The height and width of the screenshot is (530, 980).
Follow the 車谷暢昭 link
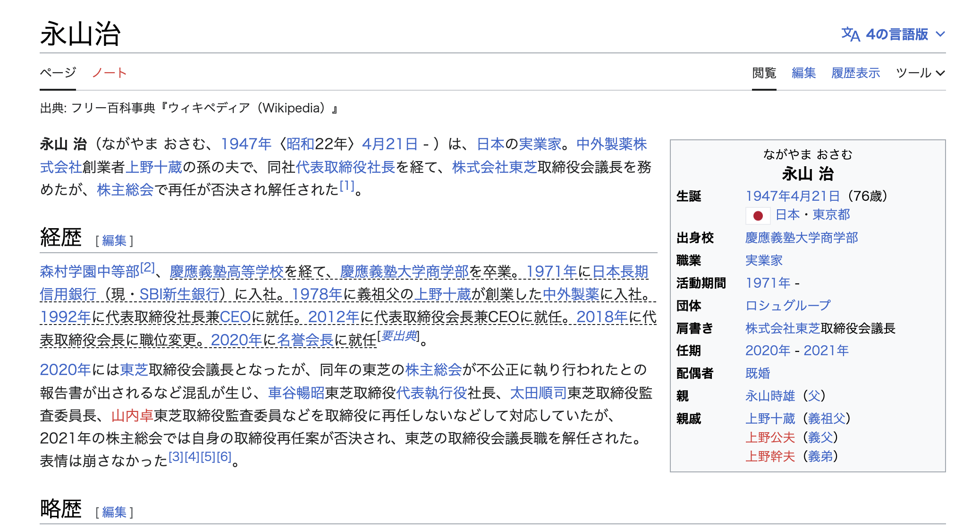tap(296, 393)
